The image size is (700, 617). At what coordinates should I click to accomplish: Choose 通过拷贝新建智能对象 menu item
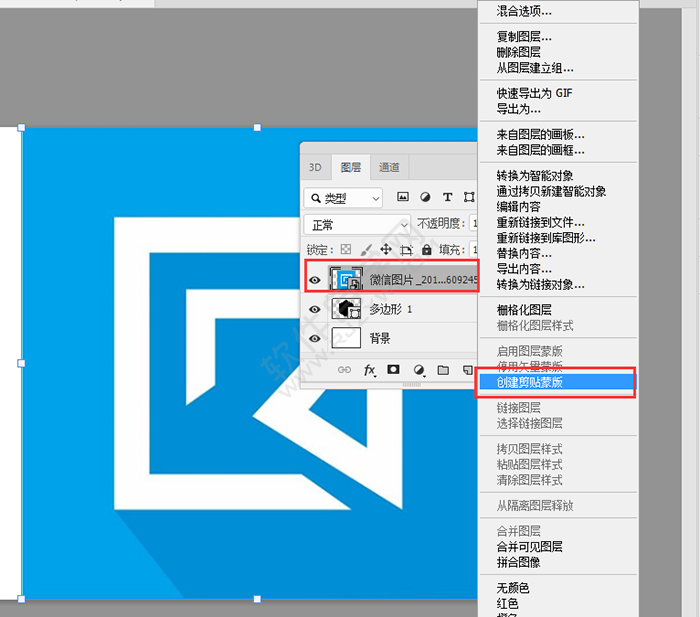pyautogui.click(x=551, y=191)
